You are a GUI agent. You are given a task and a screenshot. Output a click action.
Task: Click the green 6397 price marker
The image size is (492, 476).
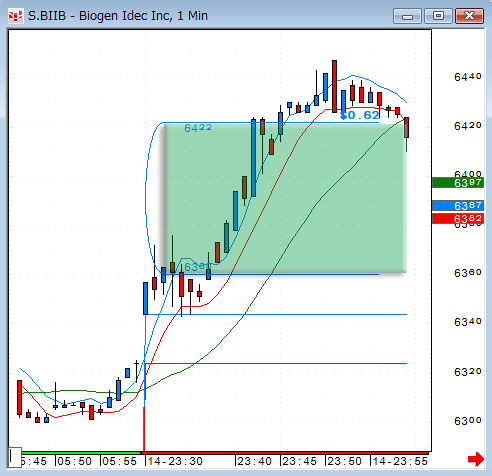458,183
